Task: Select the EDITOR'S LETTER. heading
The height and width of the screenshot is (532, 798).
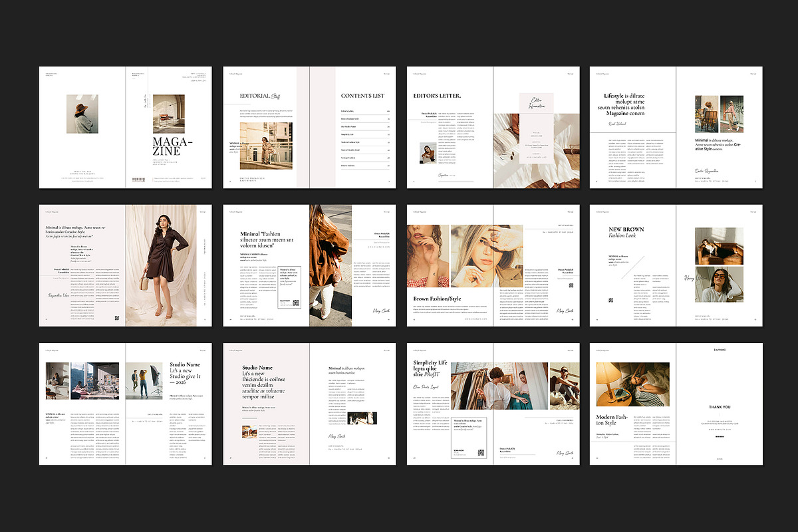Action: pos(437,96)
